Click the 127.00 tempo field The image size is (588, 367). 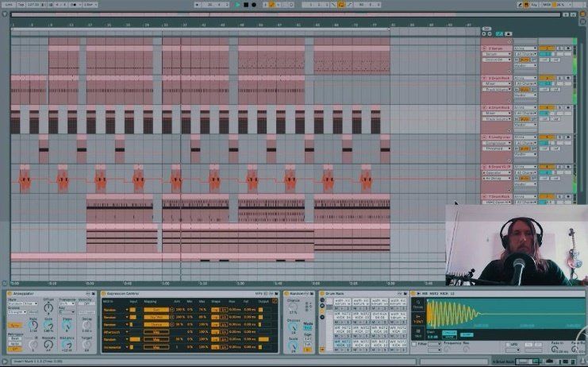click(x=33, y=5)
